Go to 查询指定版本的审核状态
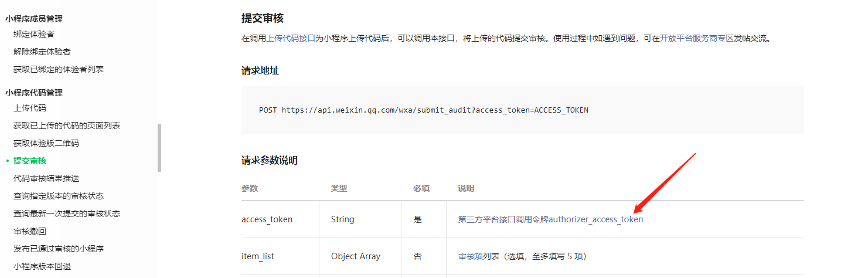Viewport: 868px width, 278px height. pos(59,196)
